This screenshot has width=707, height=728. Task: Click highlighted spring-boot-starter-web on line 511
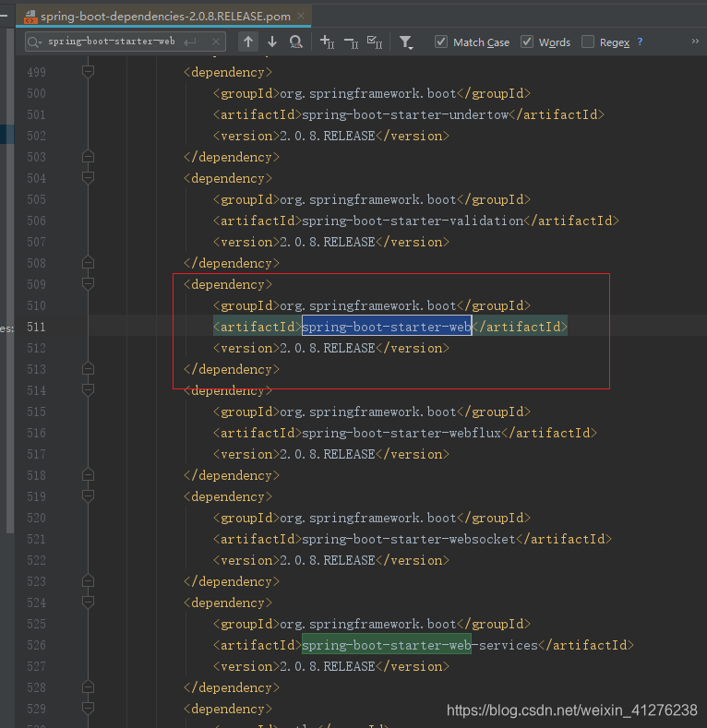pos(387,327)
